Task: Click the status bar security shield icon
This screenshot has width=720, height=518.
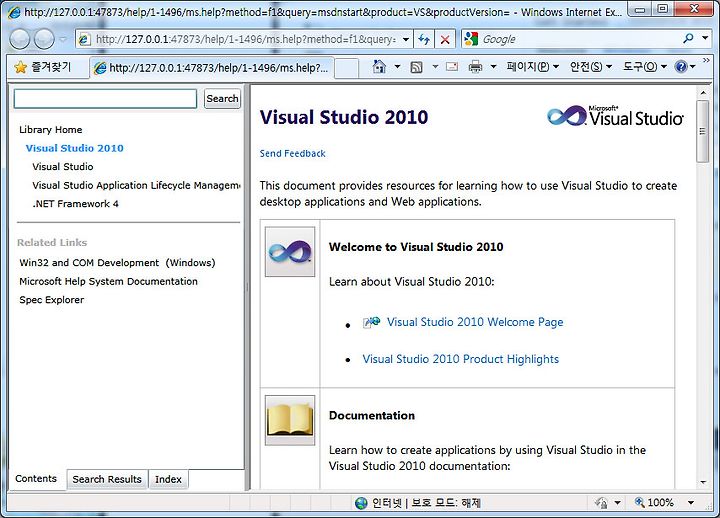Action: pyautogui.click(x=601, y=503)
